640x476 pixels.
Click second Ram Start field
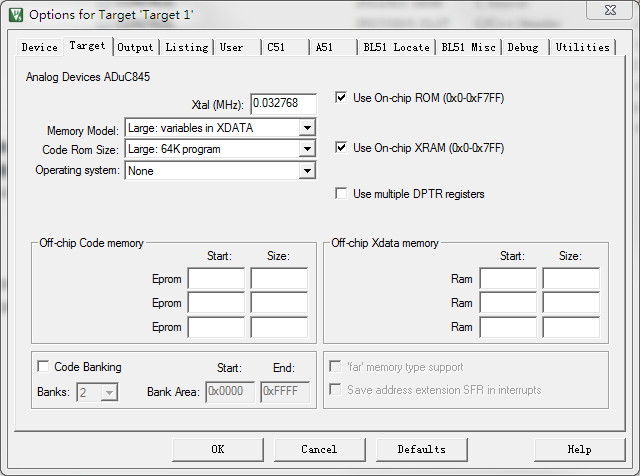pyautogui.click(x=508, y=303)
